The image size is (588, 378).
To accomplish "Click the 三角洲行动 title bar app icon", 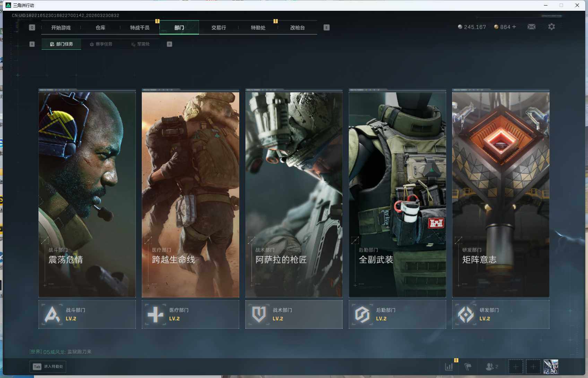I will [x=8, y=5].
